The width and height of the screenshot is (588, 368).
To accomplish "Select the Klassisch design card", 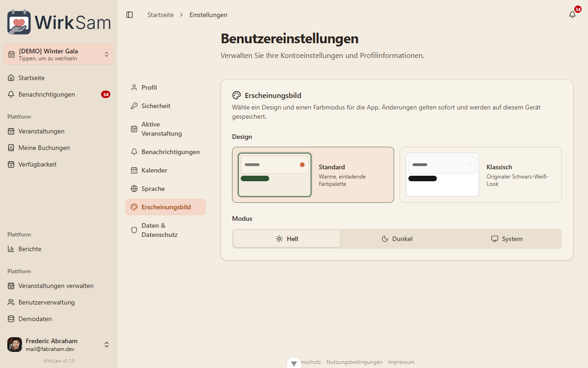I will 481,175.
